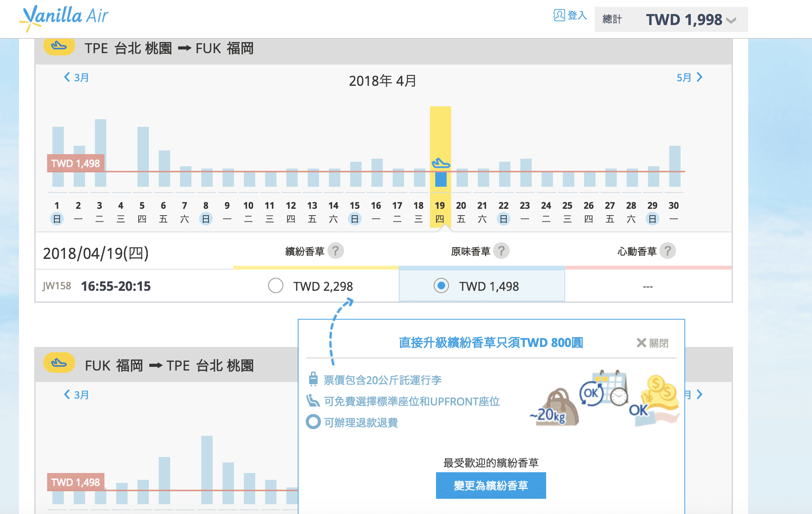Click selected date 19 四 in calendar
This screenshot has height=514, width=812.
pos(440,212)
